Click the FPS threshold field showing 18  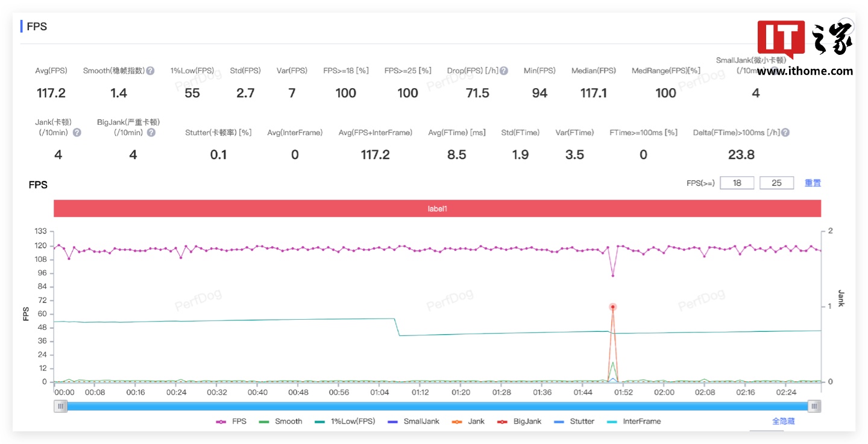pos(737,183)
